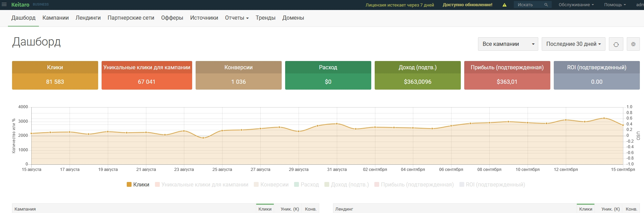Click the Keitaro logo
This screenshot has height=213, width=644.
(x=20, y=4)
